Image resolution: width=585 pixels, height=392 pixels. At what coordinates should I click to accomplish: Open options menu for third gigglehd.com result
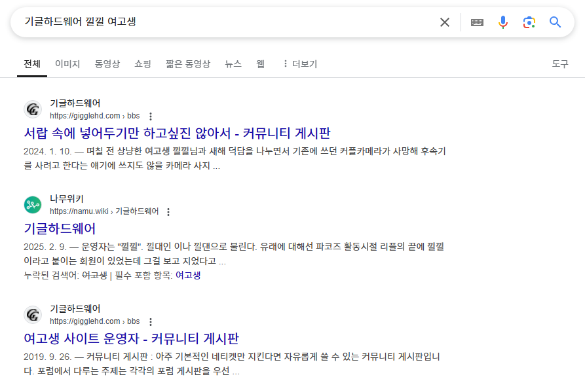pos(151,322)
